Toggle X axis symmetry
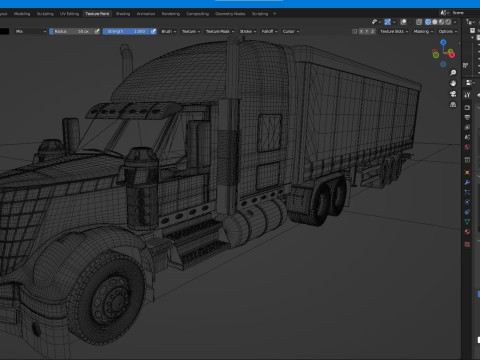 (361, 31)
